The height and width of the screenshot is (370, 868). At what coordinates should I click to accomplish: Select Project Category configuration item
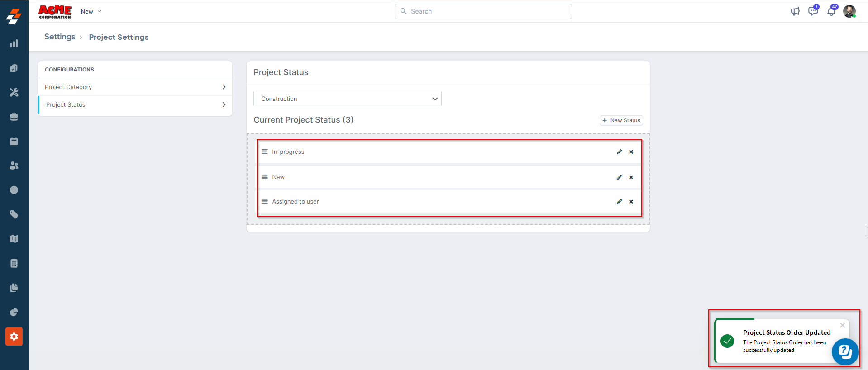[x=68, y=87]
